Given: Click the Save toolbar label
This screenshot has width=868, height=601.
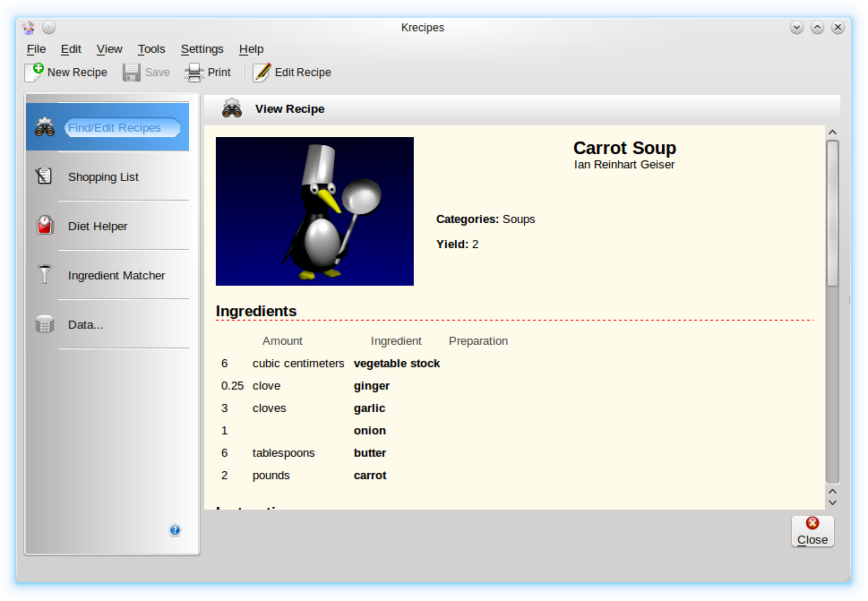Looking at the screenshot, I should 158,73.
